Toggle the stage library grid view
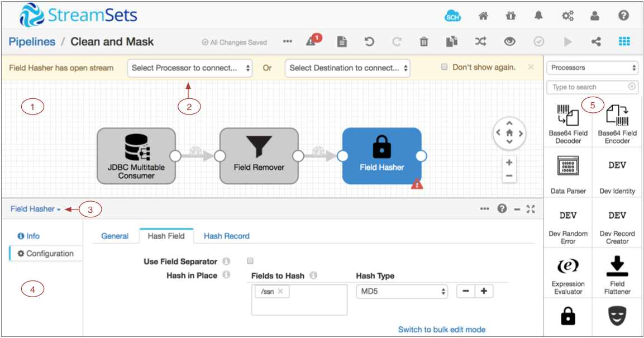 [x=624, y=42]
